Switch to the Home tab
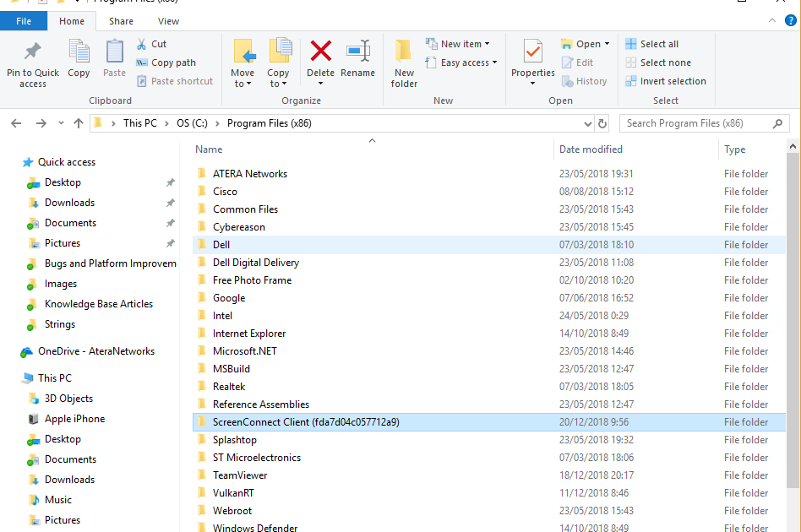This screenshot has height=532, width=801. 72,21
